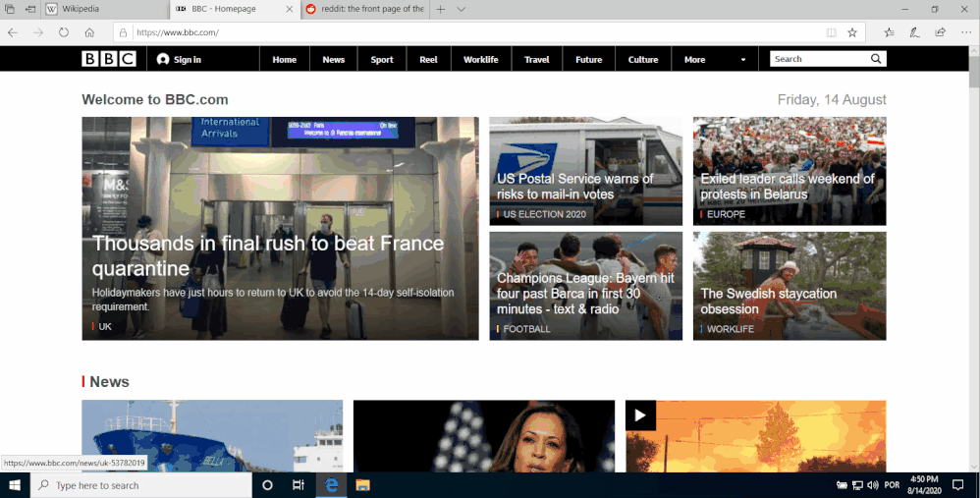Open the Windows Start menu
Image resolution: width=980 pixels, height=498 pixels.
(x=15, y=485)
